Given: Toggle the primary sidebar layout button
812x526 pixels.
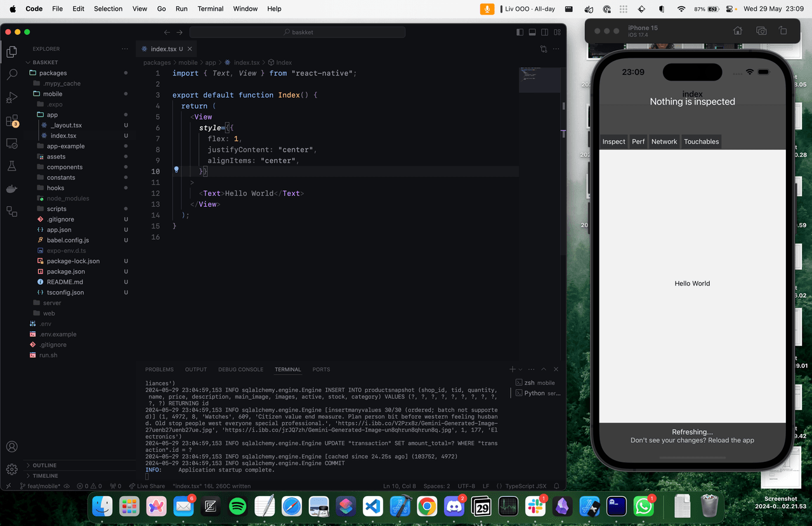Looking at the screenshot, I should 520,32.
